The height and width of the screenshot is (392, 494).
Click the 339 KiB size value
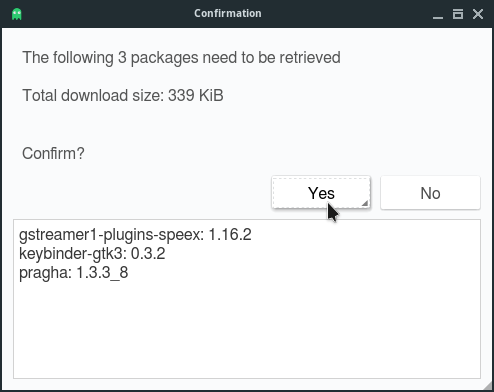coord(196,96)
